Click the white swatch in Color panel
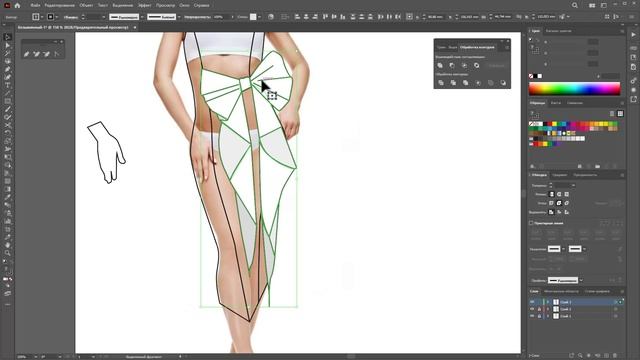Viewport: 640px width, 360px height. pos(540,76)
